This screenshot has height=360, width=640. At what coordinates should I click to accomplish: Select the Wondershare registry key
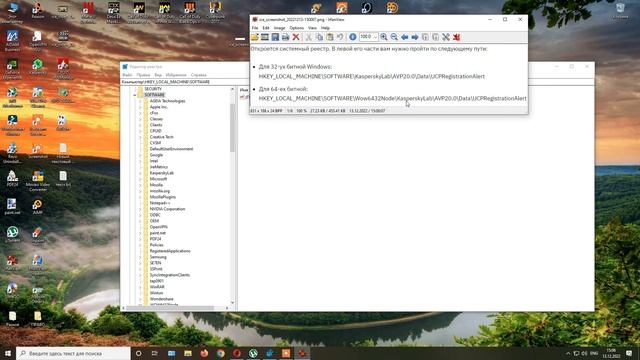pyautogui.click(x=161, y=299)
